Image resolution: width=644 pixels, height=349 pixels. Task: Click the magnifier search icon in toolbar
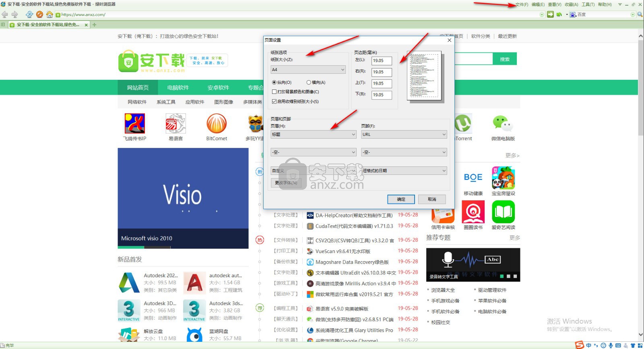pos(640,15)
